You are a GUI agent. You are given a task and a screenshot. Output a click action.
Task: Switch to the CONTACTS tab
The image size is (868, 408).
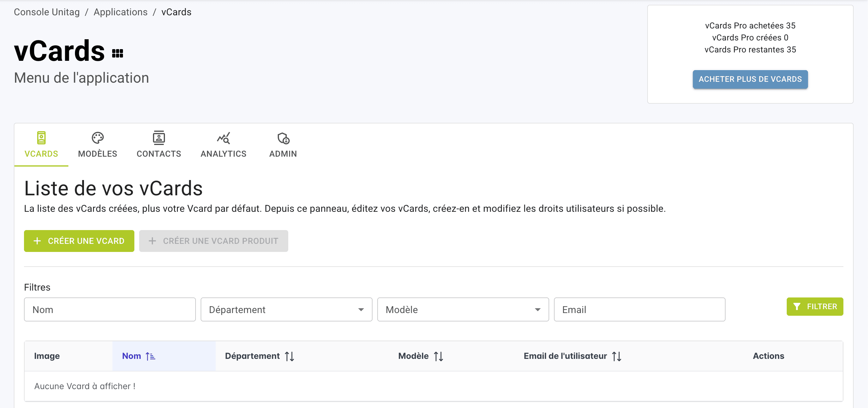point(159,153)
